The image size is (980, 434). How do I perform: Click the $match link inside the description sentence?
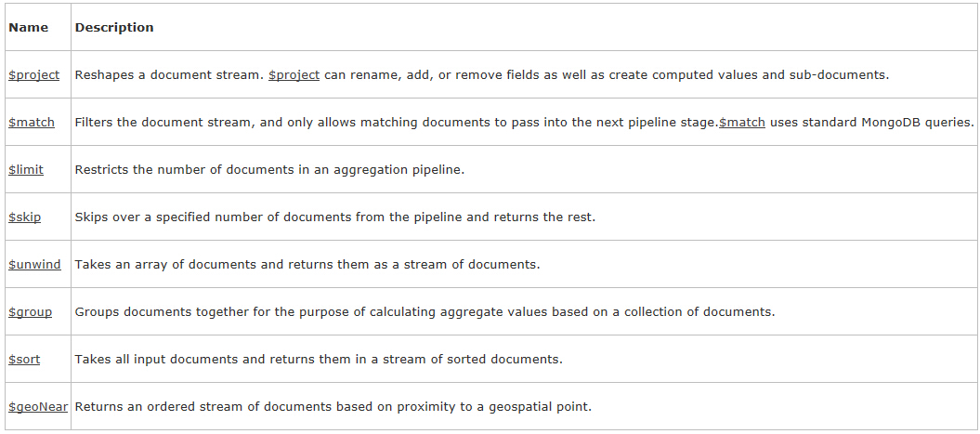click(742, 123)
